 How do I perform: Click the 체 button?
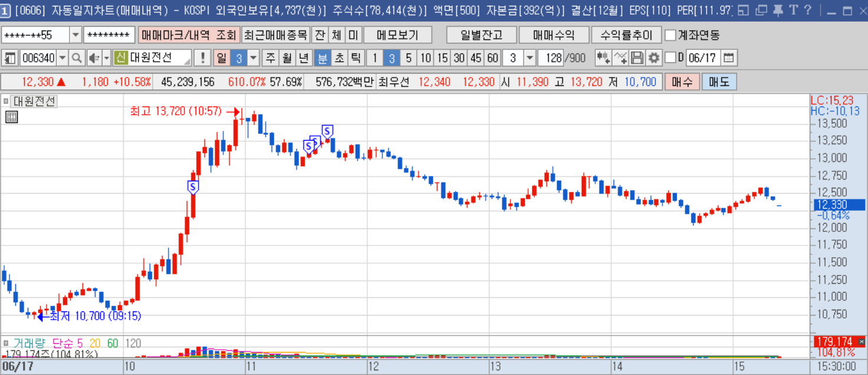pyautogui.click(x=336, y=35)
